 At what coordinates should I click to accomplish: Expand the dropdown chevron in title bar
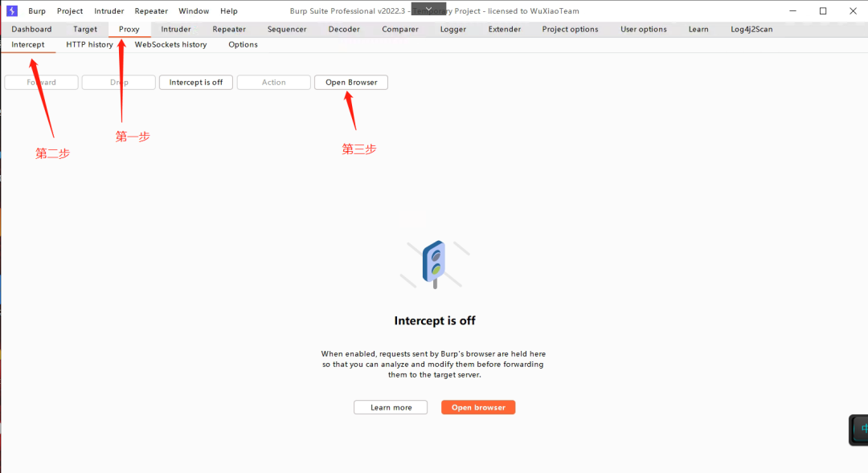click(428, 9)
